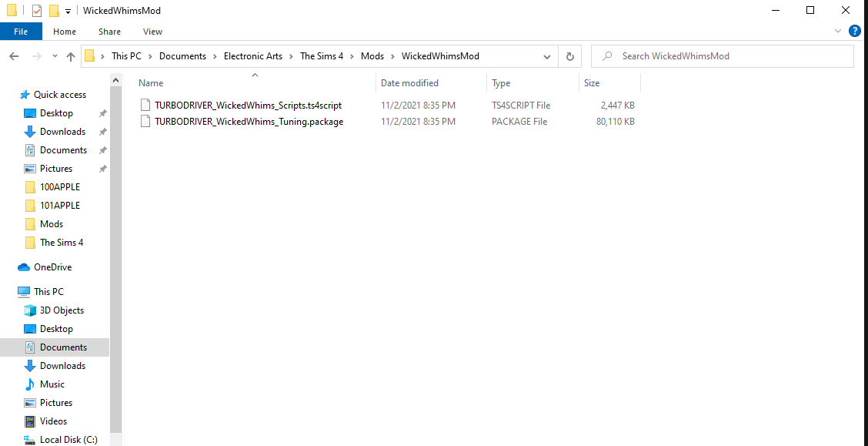
Task: Click This PC in the breadcrumb path
Action: pos(126,56)
